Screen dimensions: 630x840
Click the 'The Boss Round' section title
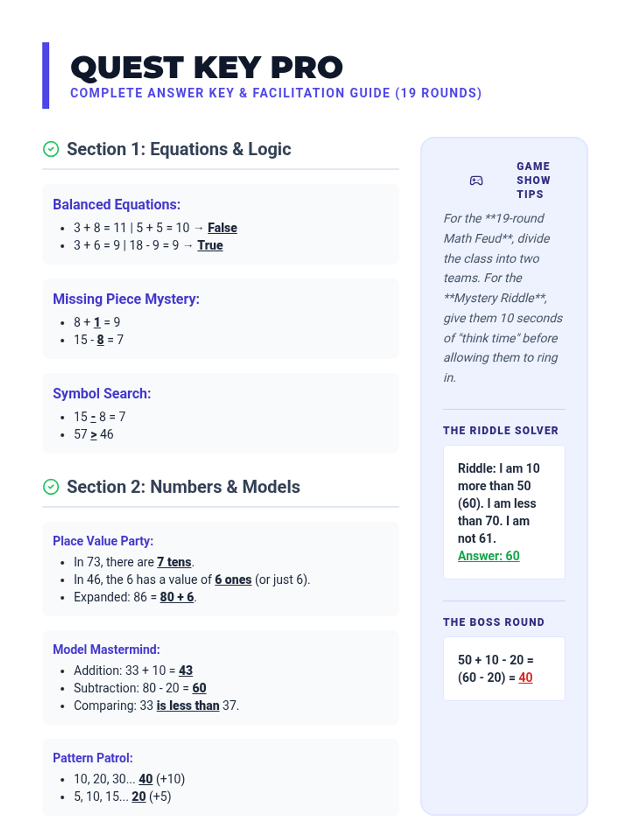pos(494,622)
